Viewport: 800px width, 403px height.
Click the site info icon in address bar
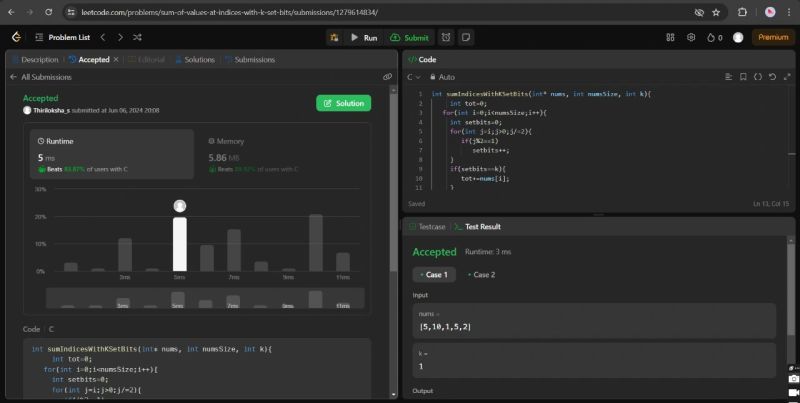pyautogui.click(x=71, y=12)
